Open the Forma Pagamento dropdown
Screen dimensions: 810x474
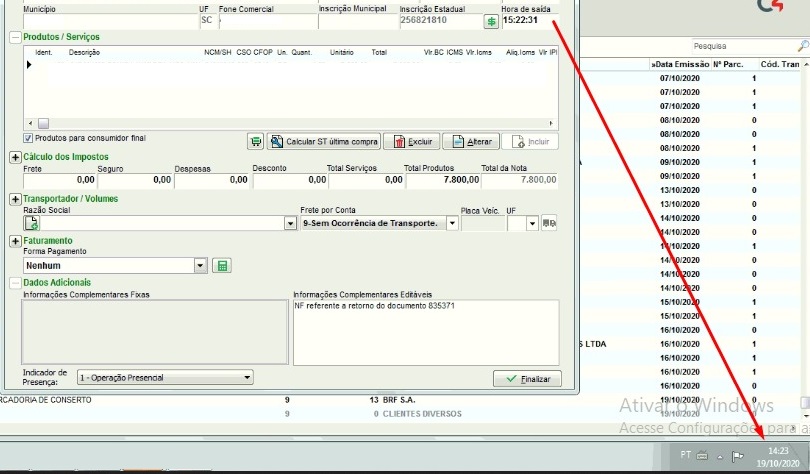(200, 265)
